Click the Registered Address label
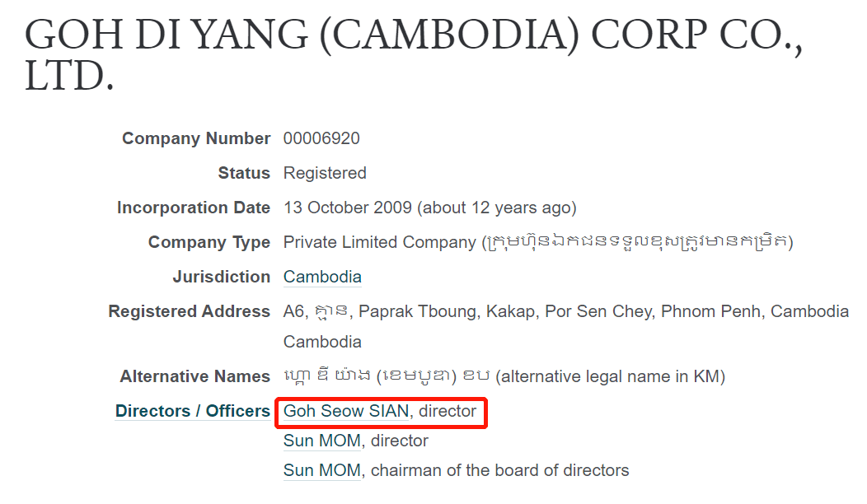 click(189, 312)
